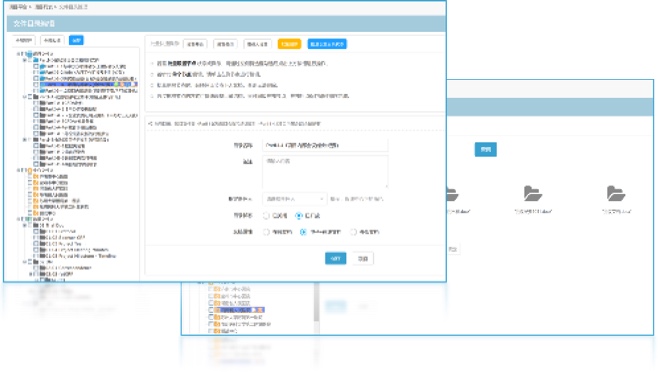
Task: Click the green folder icon of the green root node
Action: click(x=30, y=219)
